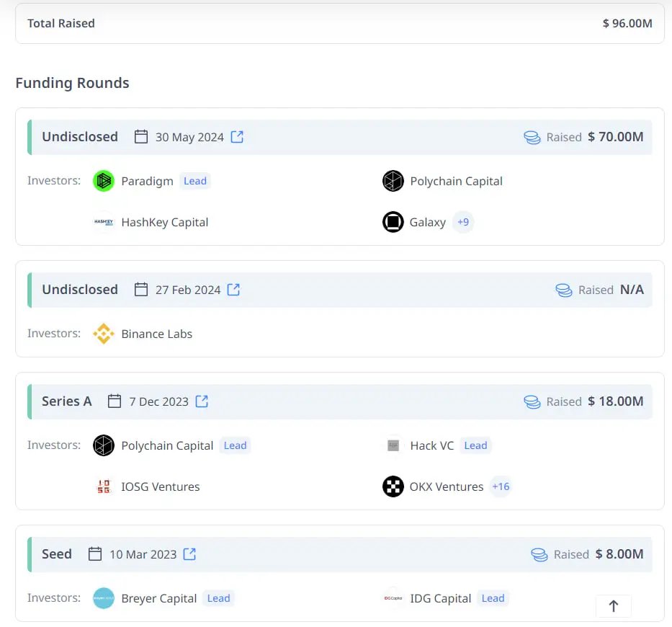Select the '7 Dec 2023' date text
672x627 pixels.
[x=158, y=402]
